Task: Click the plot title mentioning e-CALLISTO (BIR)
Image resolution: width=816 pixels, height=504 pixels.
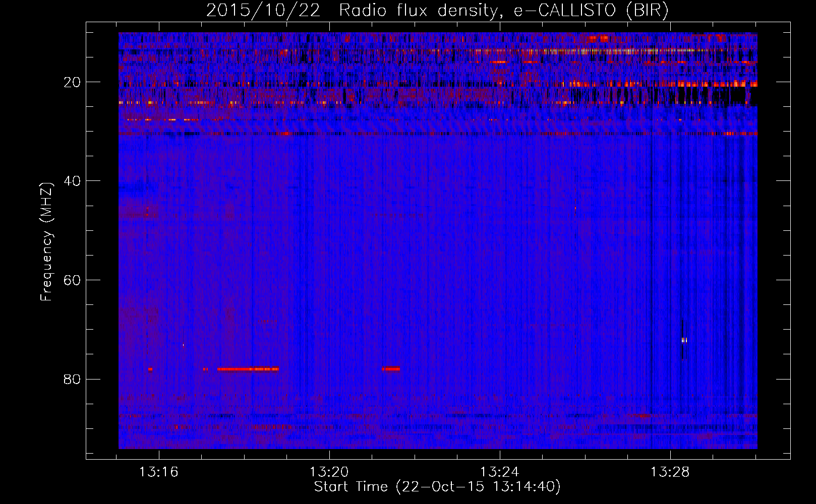Action: click(x=437, y=11)
